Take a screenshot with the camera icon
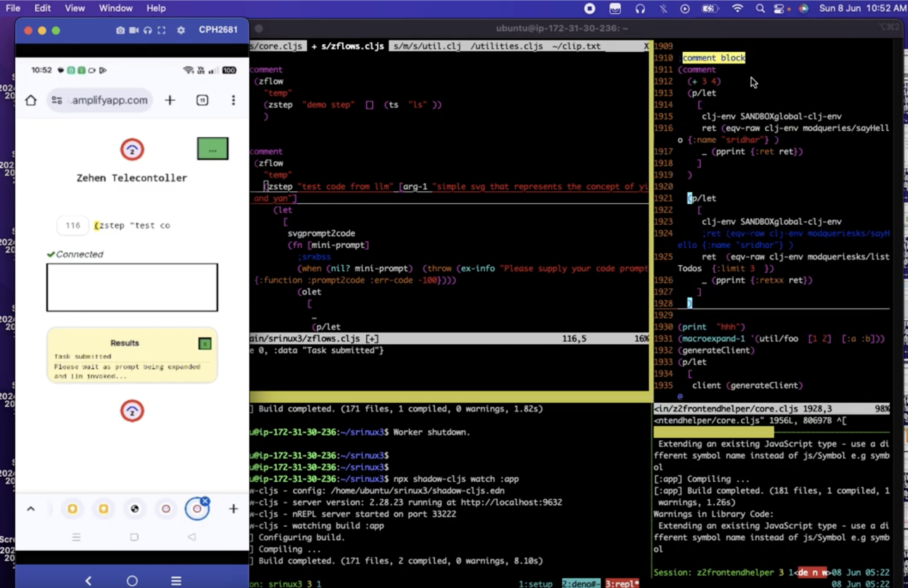Image resolution: width=908 pixels, height=588 pixels. (120, 30)
